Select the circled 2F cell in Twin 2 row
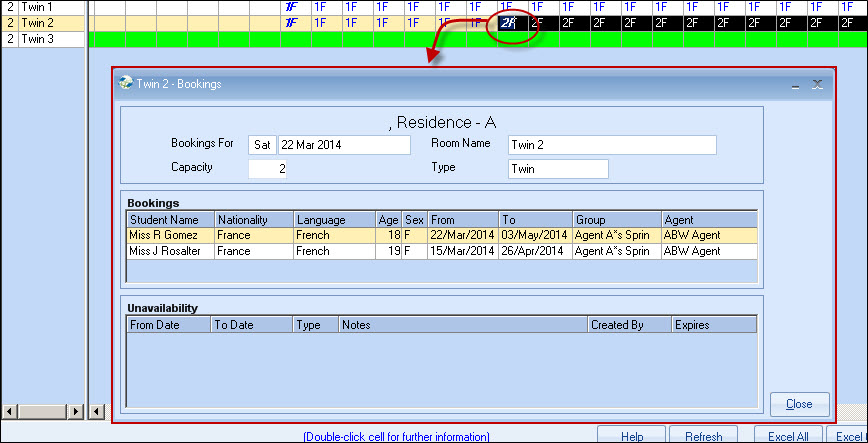 point(508,23)
